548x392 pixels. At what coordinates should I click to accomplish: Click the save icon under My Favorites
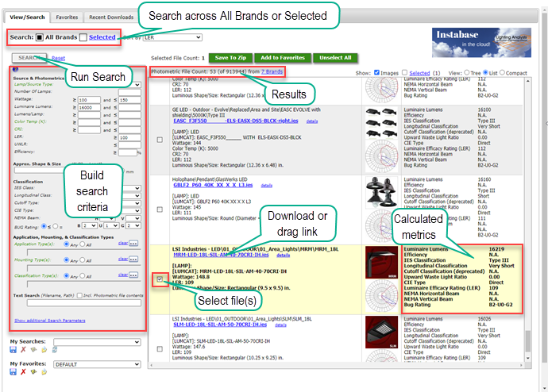[13, 372]
